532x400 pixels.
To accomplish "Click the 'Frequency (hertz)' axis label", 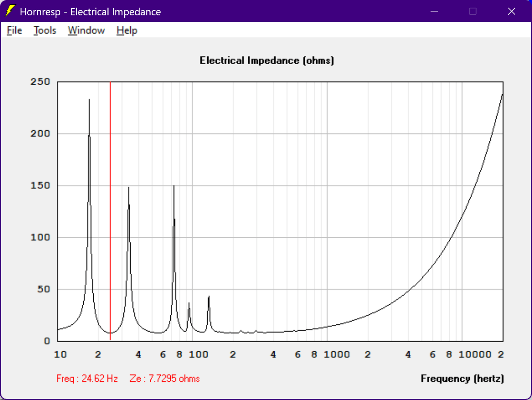I will pos(462,378).
